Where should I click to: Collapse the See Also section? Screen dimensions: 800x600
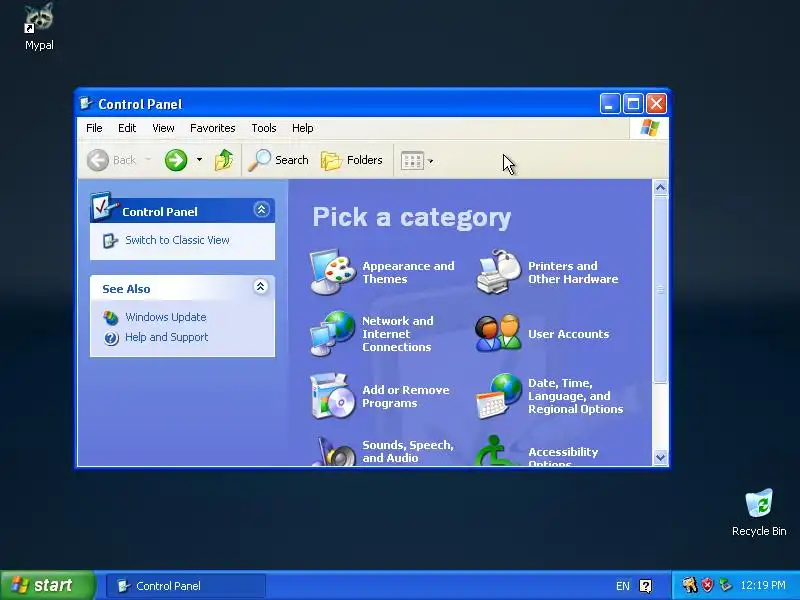click(x=260, y=287)
